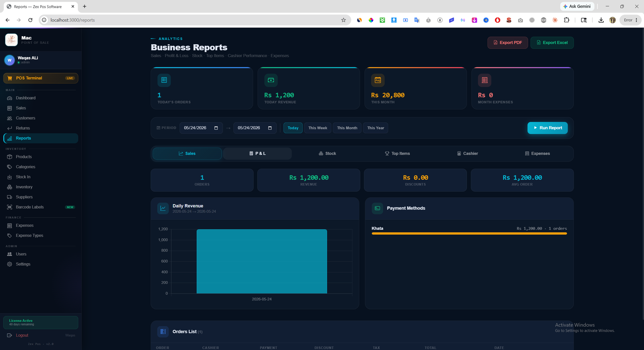This screenshot has width=644, height=350.
Task: Select Reports in the sidebar
Action: click(x=40, y=138)
